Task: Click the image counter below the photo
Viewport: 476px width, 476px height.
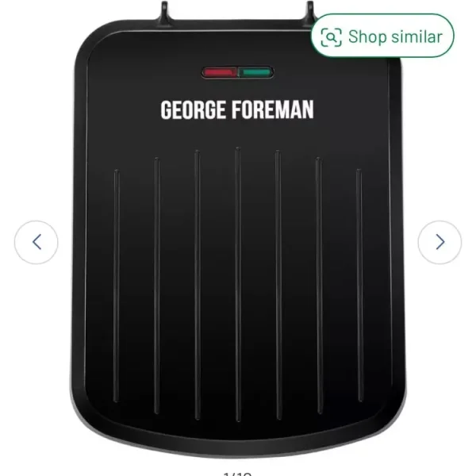Action: point(238,474)
